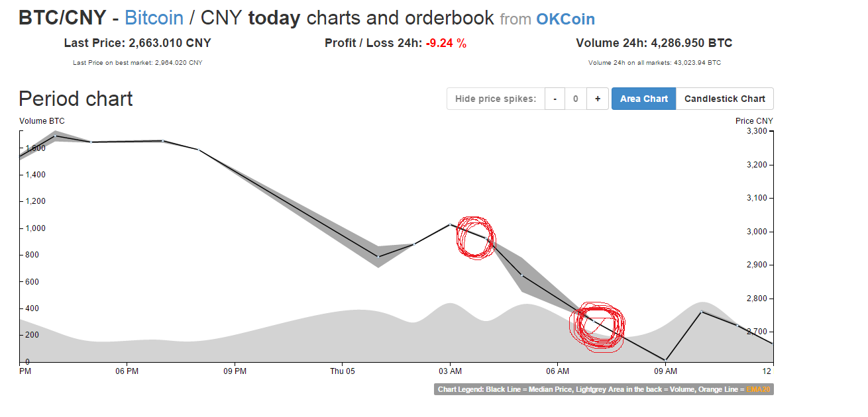868x417 pixels.
Task: Click the 3,000 price axis label
Action: click(x=756, y=232)
